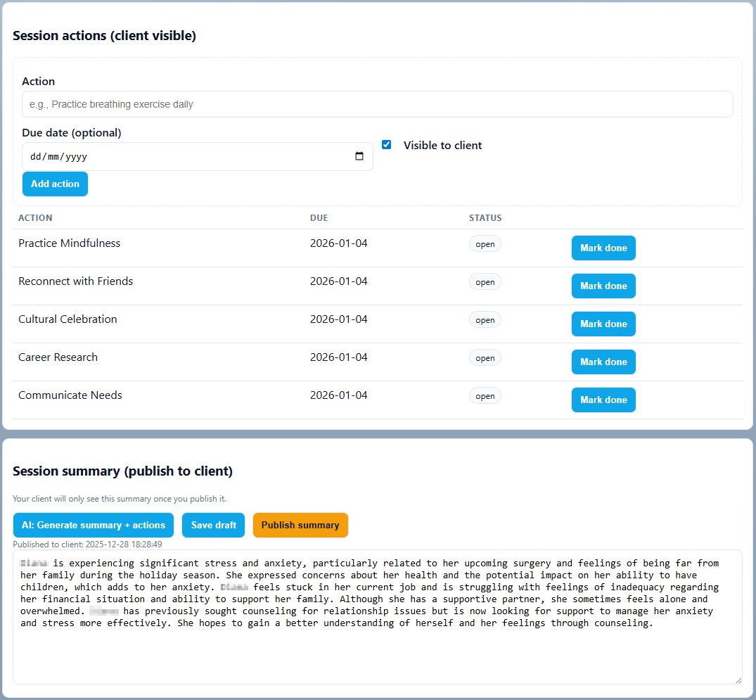Grab the summary textarea resize handle
Viewport: 756px width, 700px height.
coord(737,680)
